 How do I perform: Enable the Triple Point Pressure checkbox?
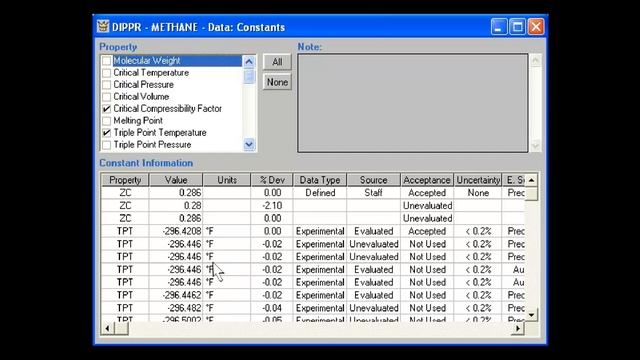click(x=107, y=145)
